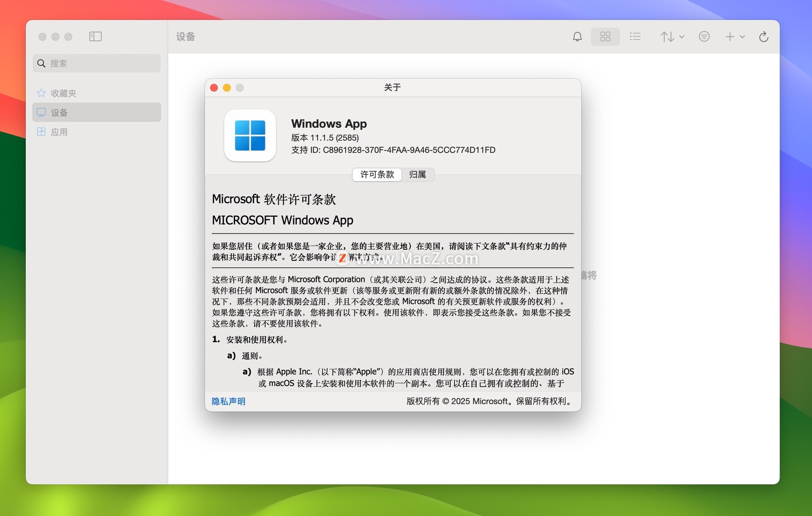Refresh the devices list
The image size is (812, 516).
pos(764,37)
